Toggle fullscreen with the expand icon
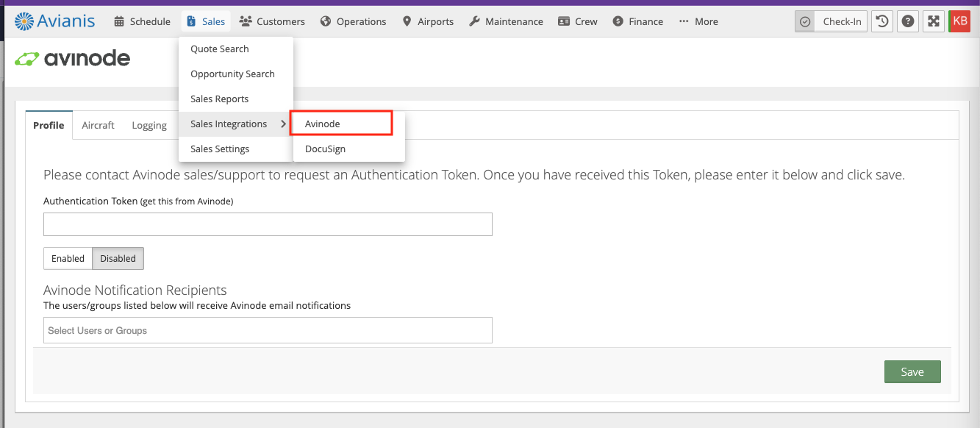The width and height of the screenshot is (980, 428). coord(934,21)
